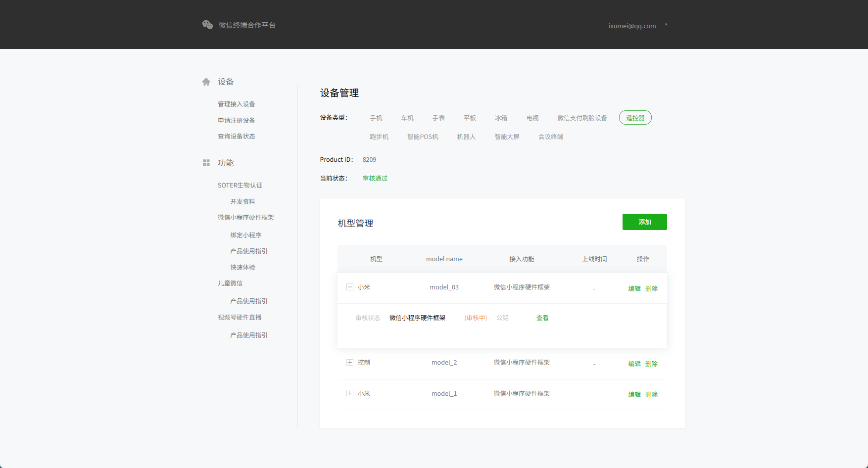This screenshot has width=868, height=468.
Task: Select the 手机 device type
Action: pyautogui.click(x=376, y=118)
